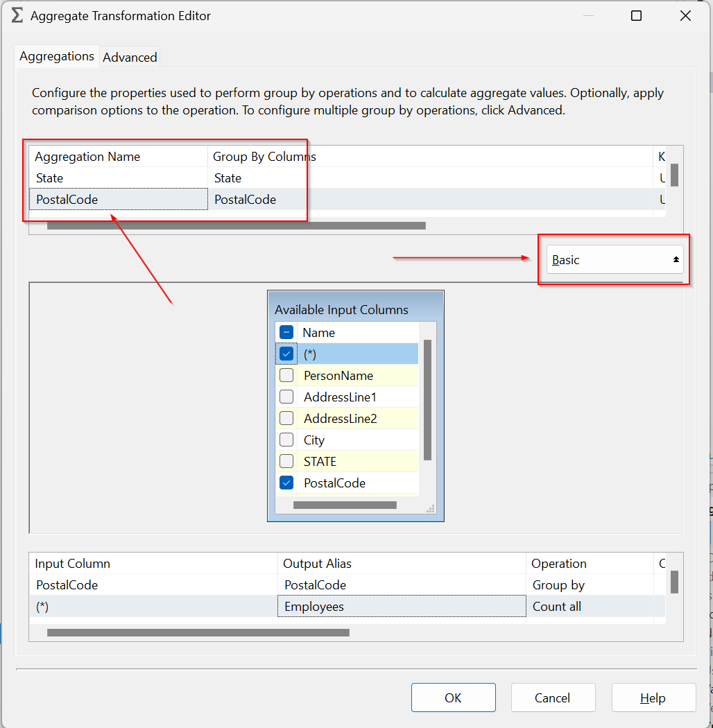Edit Employees output alias field
The image size is (713, 728).
pyautogui.click(x=402, y=606)
